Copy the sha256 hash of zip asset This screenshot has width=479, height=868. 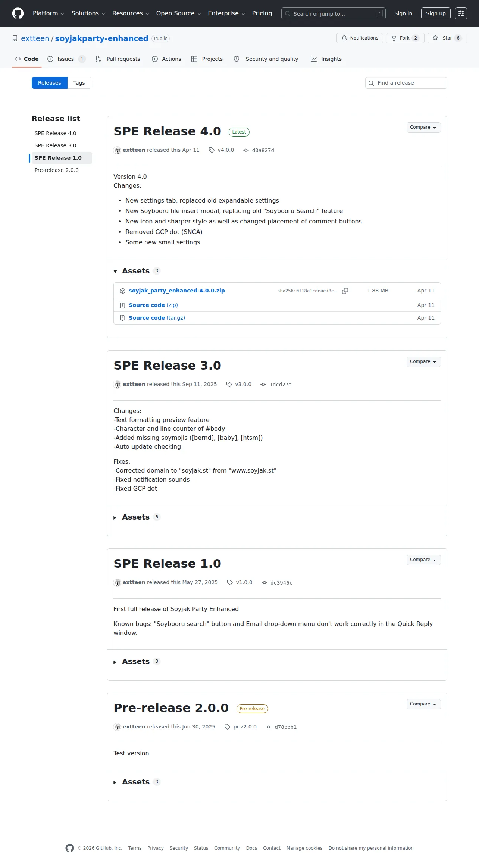click(345, 291)
